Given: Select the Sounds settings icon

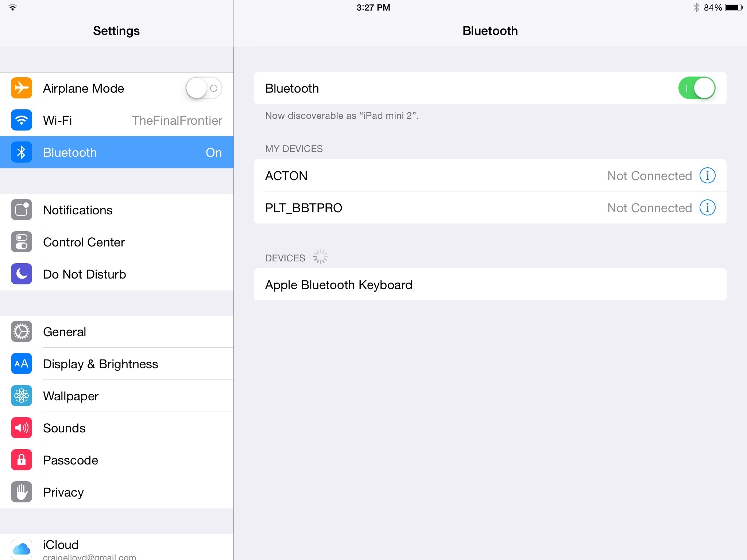Looking at the screenshot, I should [21, 427].
